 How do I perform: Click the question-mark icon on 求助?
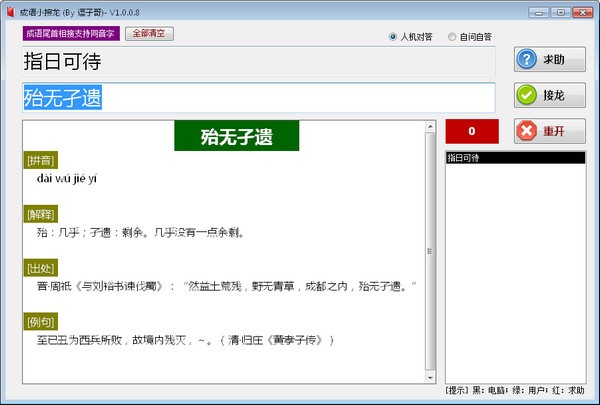pos(527,60)
